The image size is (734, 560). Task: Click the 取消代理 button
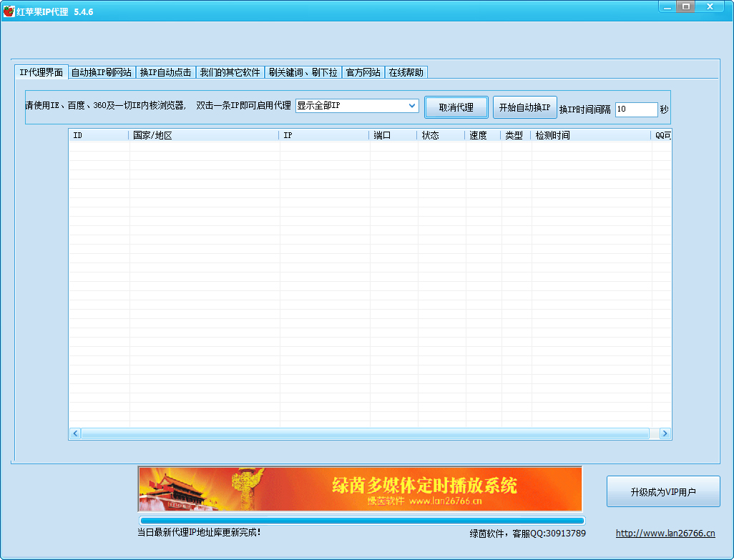point(456,107)
